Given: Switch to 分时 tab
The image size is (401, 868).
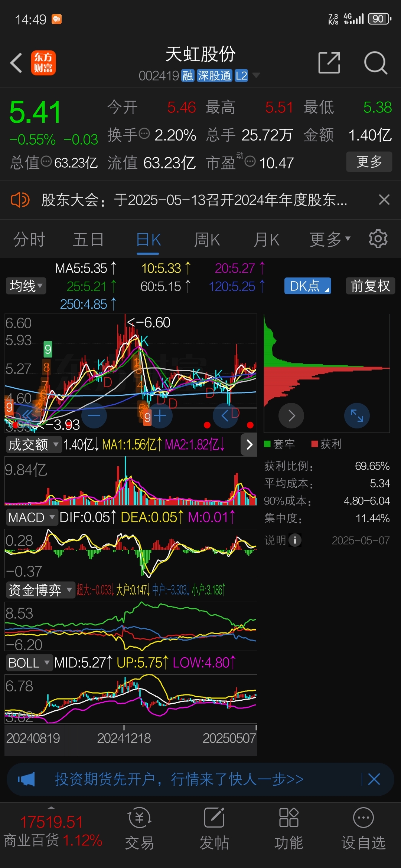Looking at the screenshot, I should pyautogui.click(x=29, y=239).
